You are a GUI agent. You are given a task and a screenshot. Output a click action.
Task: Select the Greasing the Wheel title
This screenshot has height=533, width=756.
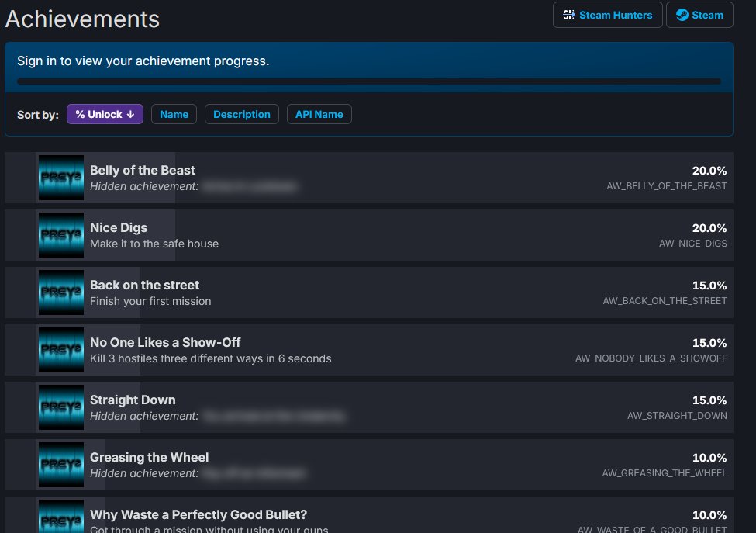[x=149, y=457]
